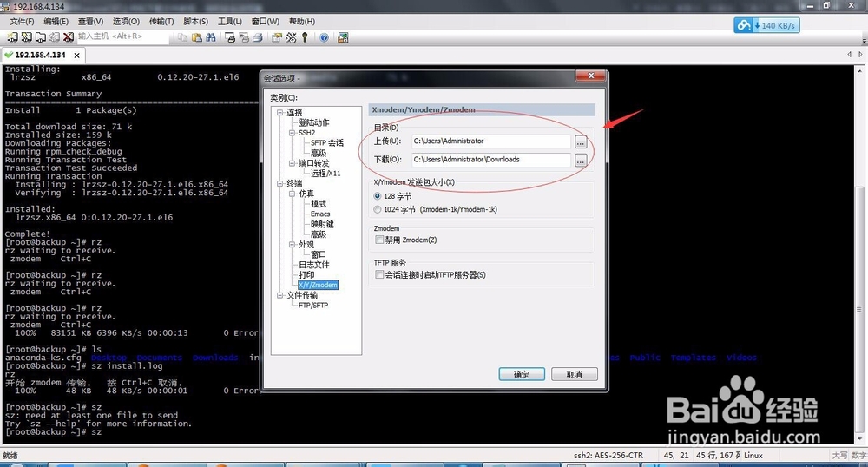Viewport: 868px width, 467px height.
Task: Click the 确定 button in session options
Action: click(x=522, y=375)
